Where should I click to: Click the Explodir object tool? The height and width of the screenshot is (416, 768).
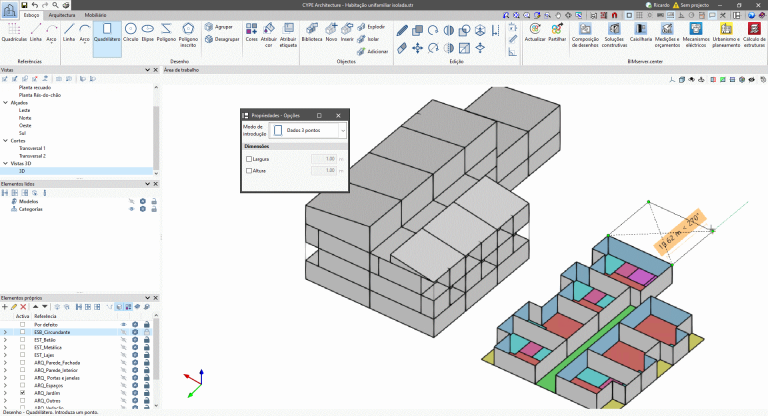click(x=371, y=26)
